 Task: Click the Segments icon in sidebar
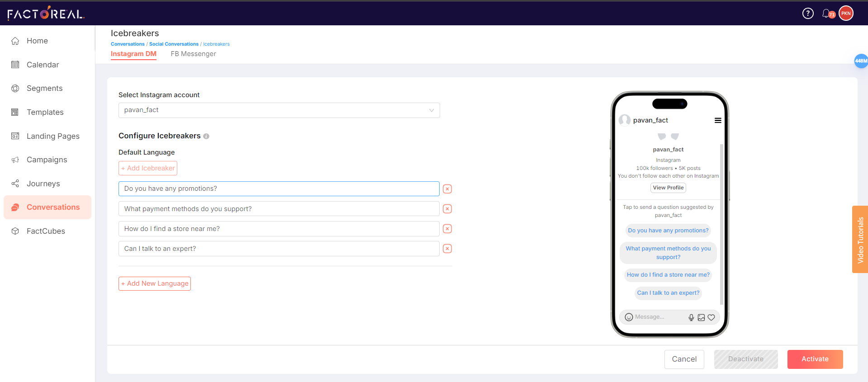point(15,88)
